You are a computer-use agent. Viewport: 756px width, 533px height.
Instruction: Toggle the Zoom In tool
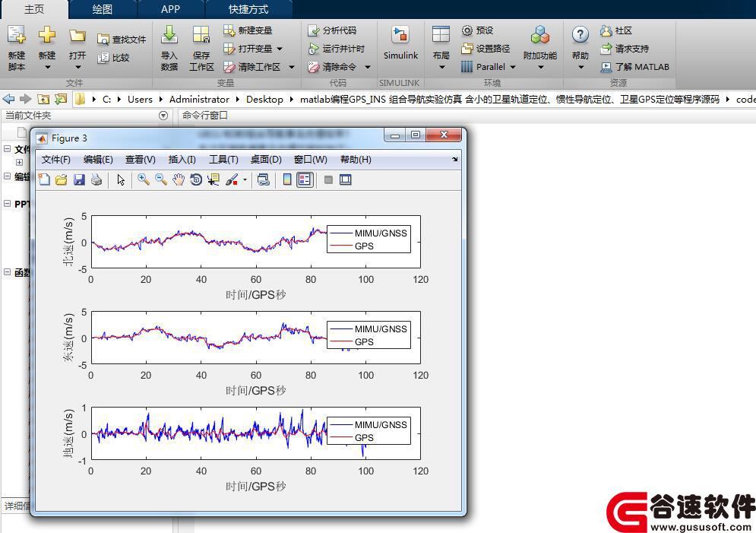[x=143, y=180]
